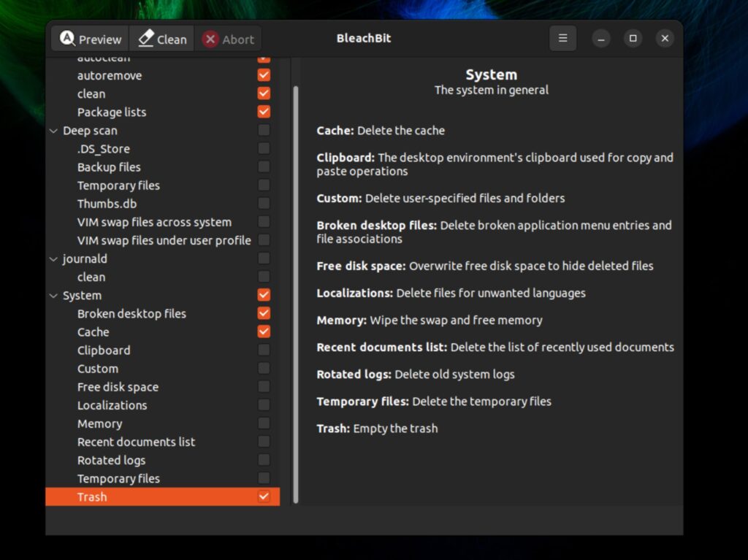Check the Memory wipe checkbox

click(x=263, y=423)
